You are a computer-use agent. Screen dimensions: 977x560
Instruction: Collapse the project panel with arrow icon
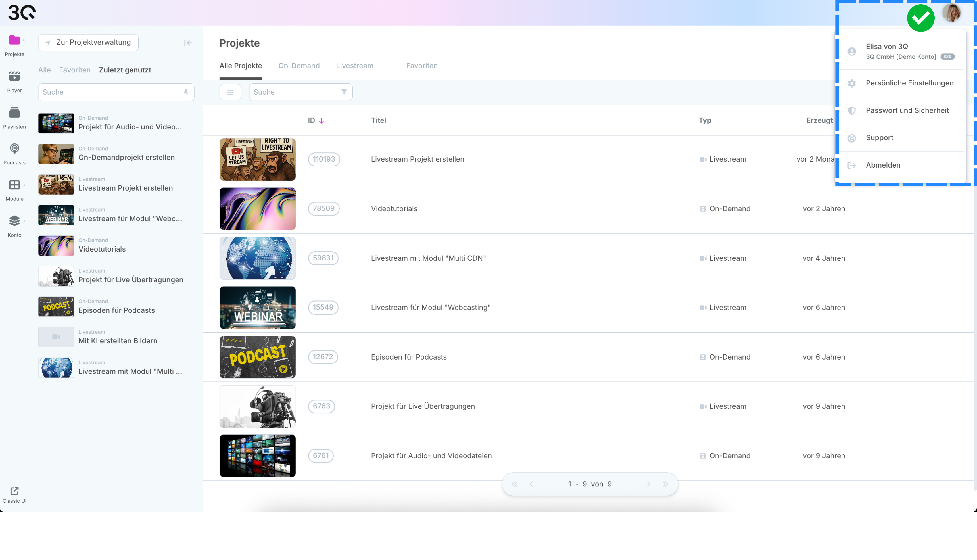click(x=188, y=43)
